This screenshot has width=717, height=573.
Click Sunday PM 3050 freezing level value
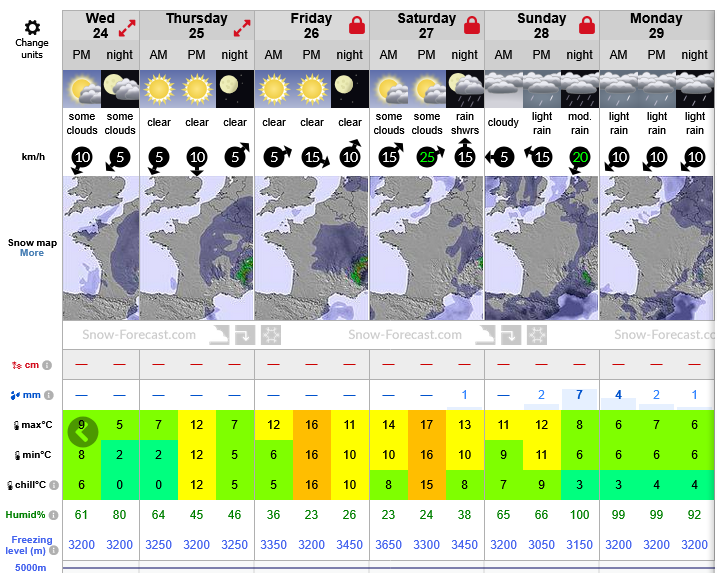(x=541, y=545)
